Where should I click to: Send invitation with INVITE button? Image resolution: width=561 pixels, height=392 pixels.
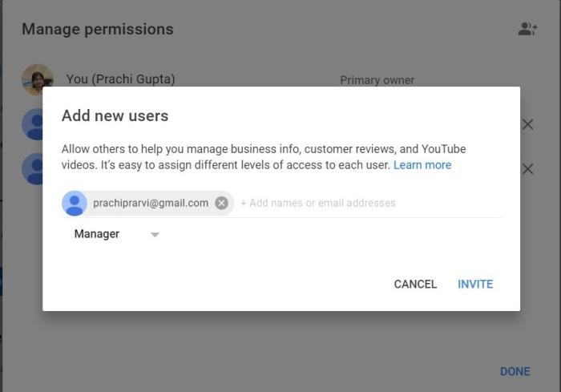tap(475, 284)
